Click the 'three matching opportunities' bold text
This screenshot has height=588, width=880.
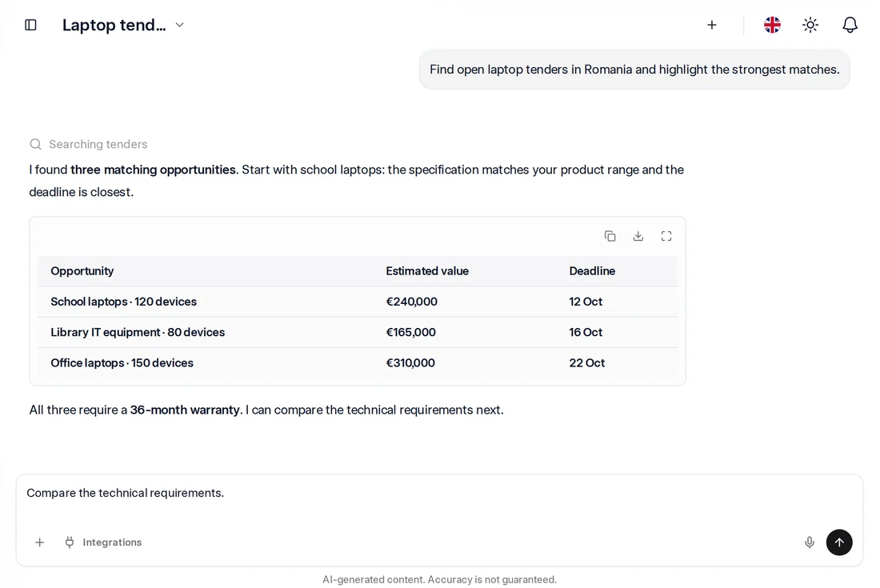(x=154, y=170)
